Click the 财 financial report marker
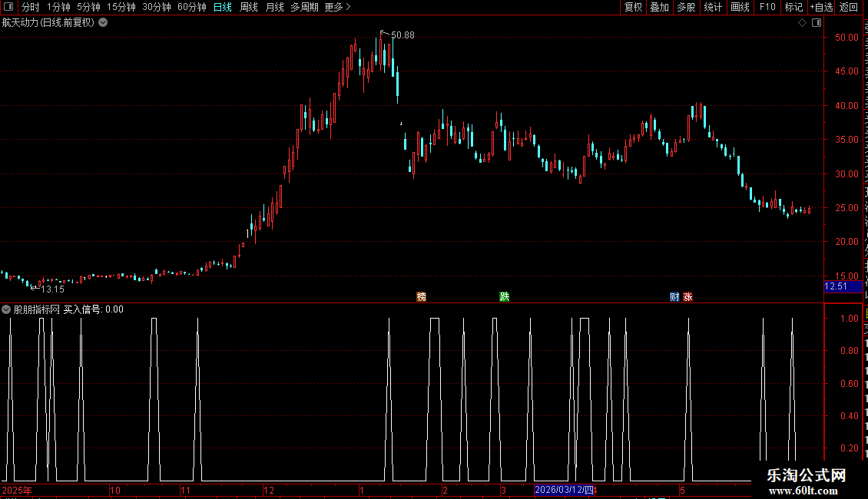Image resolution: width=868 pixels, height=499 pixels. pyautogui.click(x=674, y=297)
